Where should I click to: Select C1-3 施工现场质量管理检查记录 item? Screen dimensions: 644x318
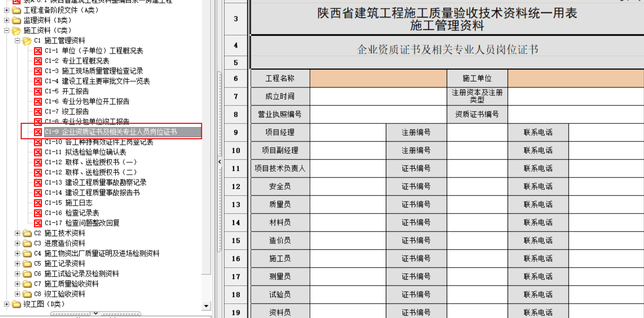tap(102, 71)
